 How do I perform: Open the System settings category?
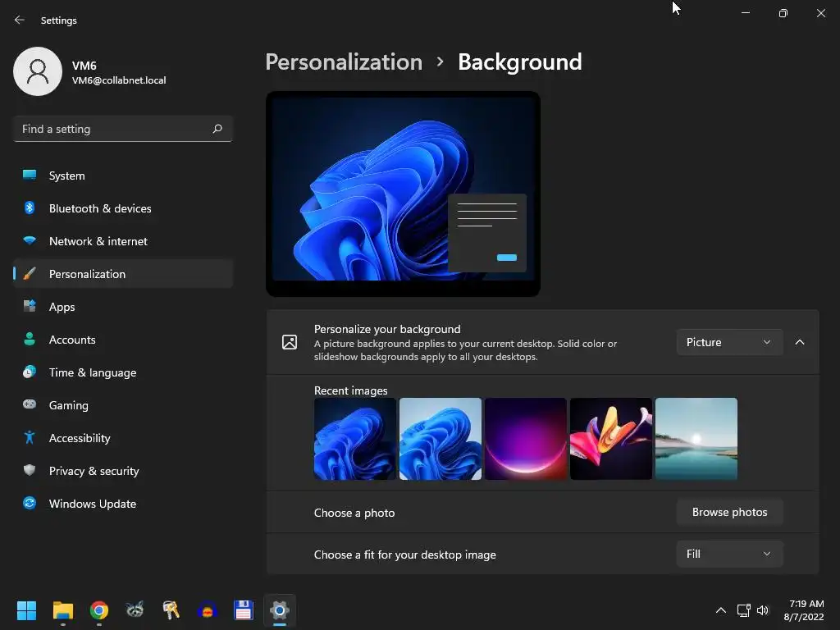[x=67, y=176]
